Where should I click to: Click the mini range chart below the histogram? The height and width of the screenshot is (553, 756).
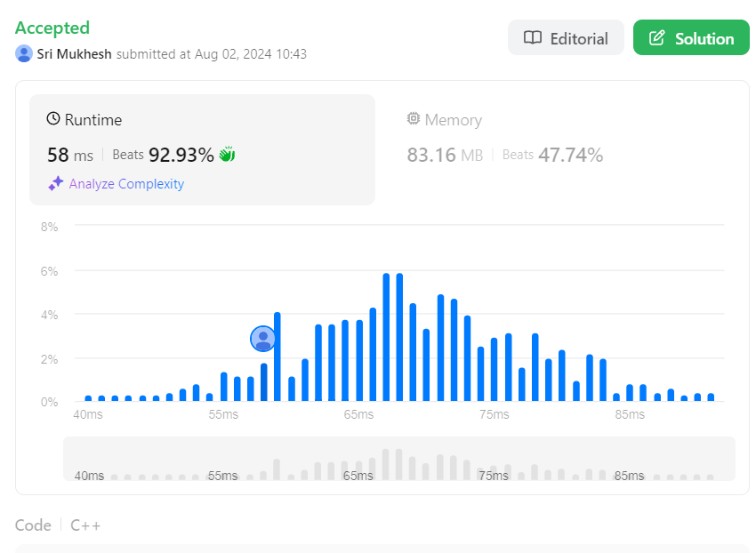398,459
